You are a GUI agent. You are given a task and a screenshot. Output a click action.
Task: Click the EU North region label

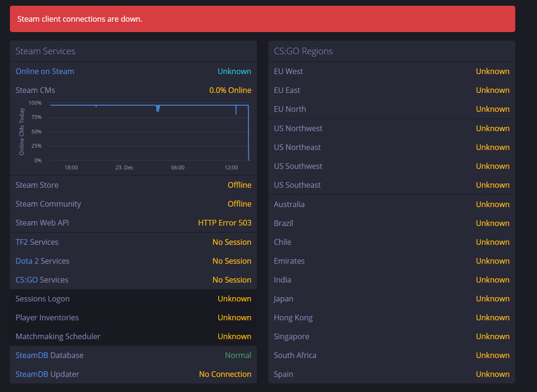[x=290, y=109]
